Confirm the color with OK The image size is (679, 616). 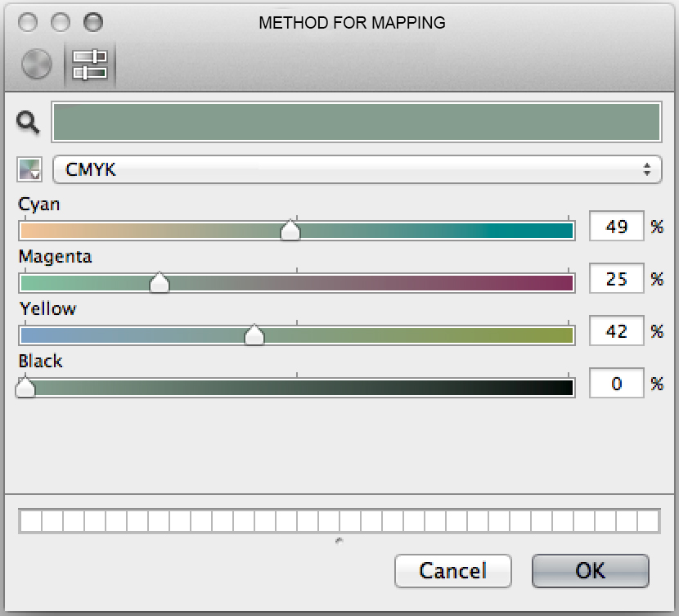coord(590,570)
